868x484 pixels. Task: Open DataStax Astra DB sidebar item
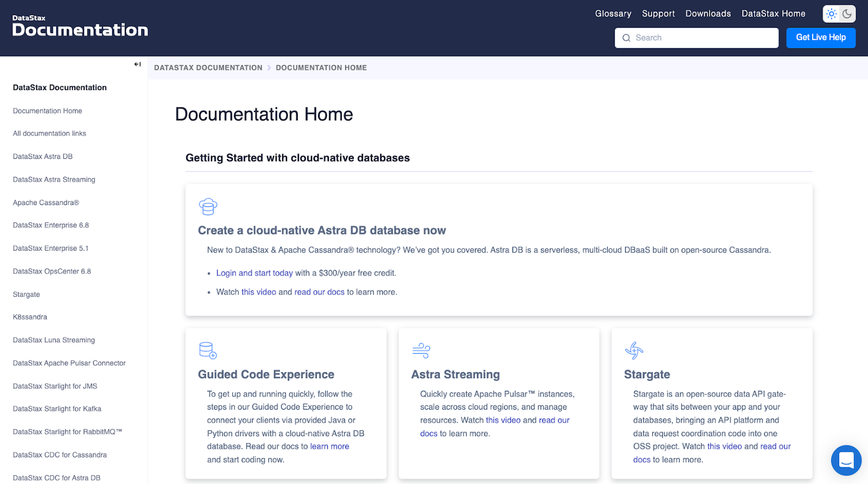click(x=43, y=156)
